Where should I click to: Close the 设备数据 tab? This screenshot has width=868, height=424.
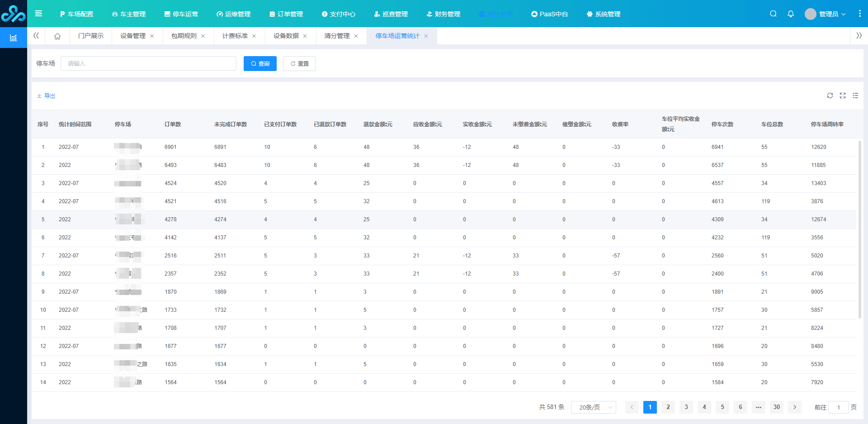(x=305, y=36)
